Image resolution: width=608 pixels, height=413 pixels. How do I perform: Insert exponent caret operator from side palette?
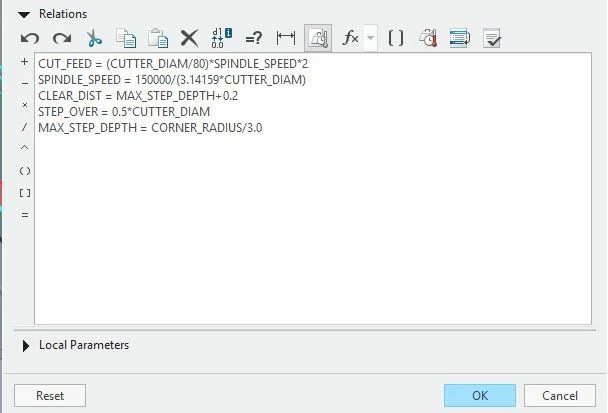click(24, 148)
